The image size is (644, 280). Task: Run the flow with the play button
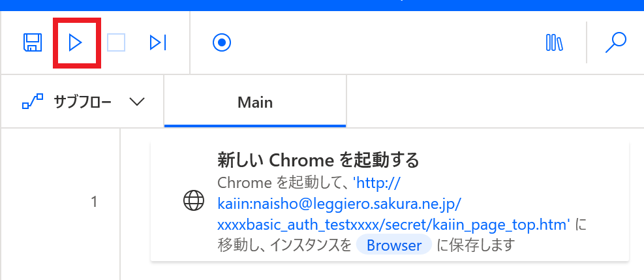tap(76, 43)
